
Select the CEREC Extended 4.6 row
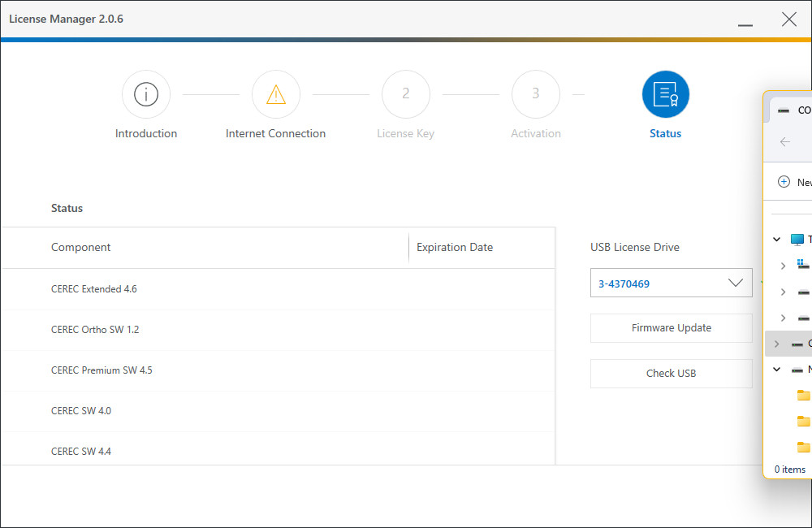pos(278,289)
